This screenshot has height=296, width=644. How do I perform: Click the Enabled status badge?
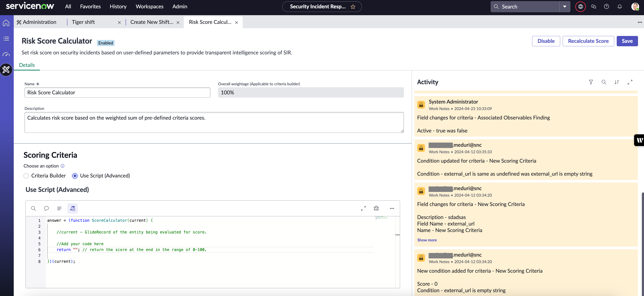pyautogui.click(x=106, y=43)
